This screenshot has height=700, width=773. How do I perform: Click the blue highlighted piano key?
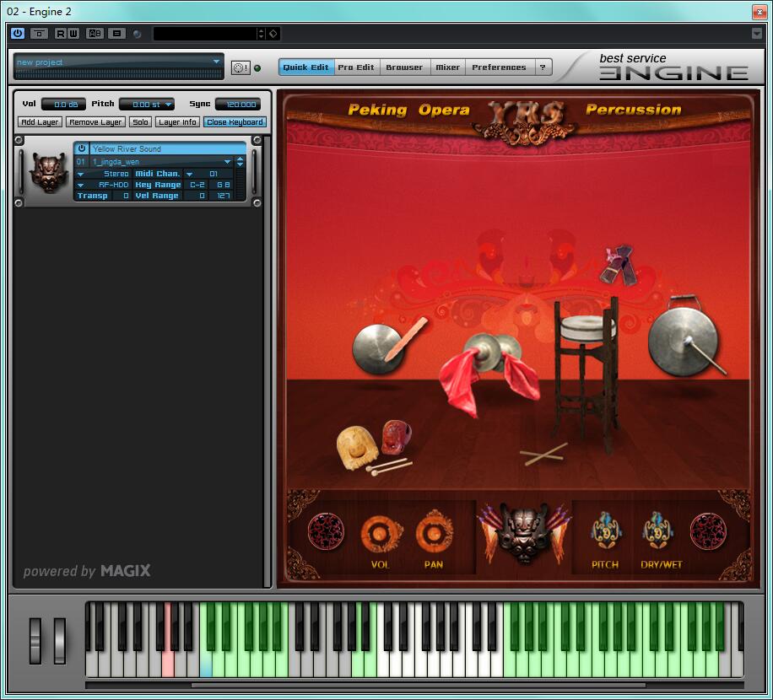pyautogui.click(x=206, y=663)
